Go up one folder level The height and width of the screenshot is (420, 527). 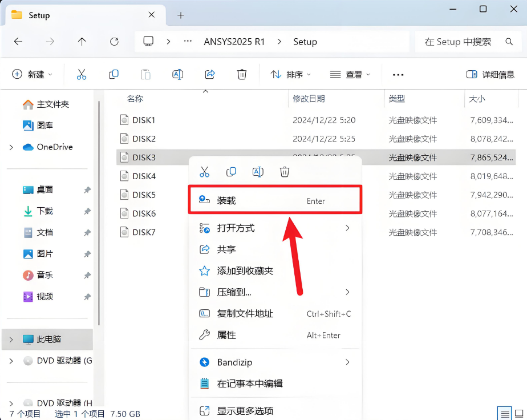click(82, 41)
